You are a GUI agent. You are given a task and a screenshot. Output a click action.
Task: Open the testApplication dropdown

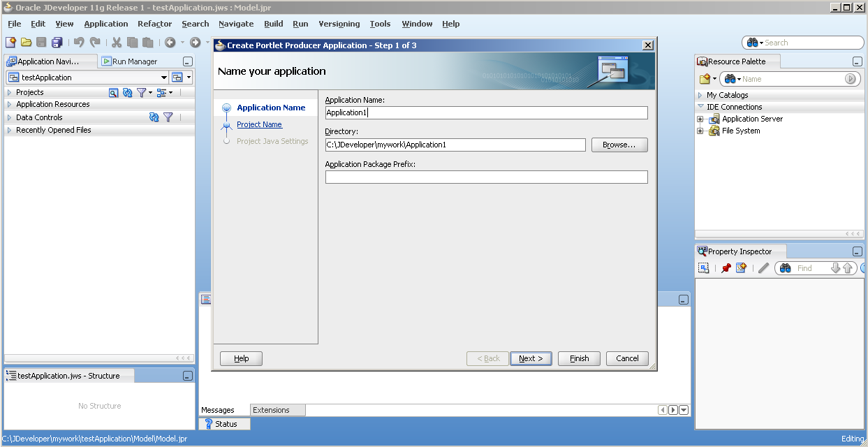pos(164,78)
